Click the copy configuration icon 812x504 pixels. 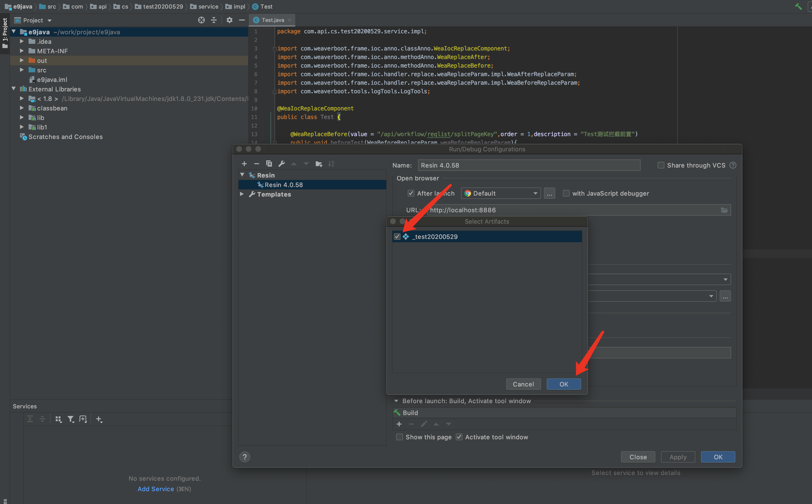[x=269, y=164]
